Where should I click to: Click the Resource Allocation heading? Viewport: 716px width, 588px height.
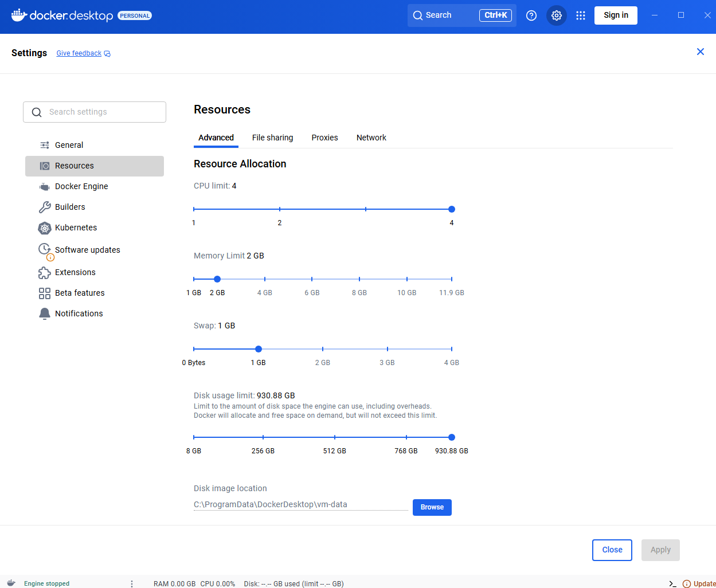[x=240, y=164]
